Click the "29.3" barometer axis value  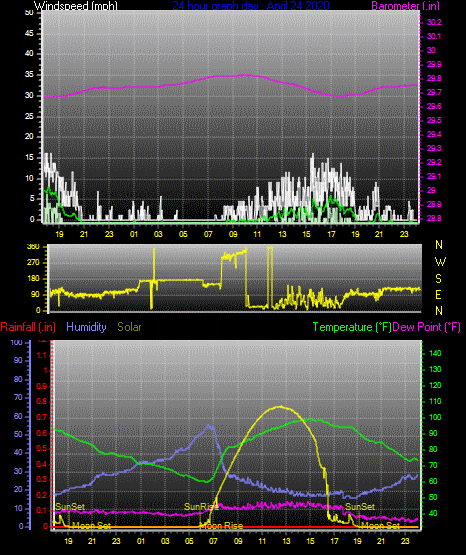434,148
